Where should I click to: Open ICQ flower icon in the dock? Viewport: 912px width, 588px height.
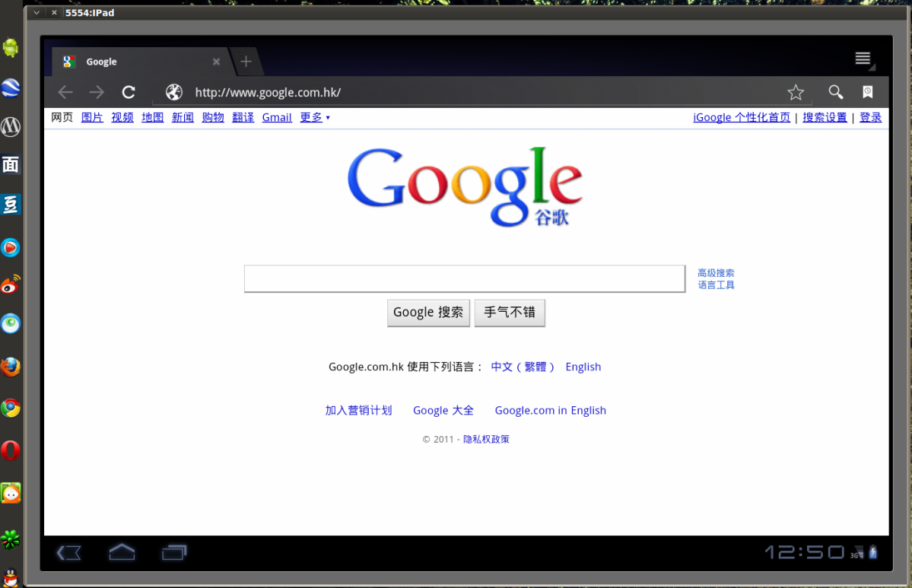pos(11,540)
